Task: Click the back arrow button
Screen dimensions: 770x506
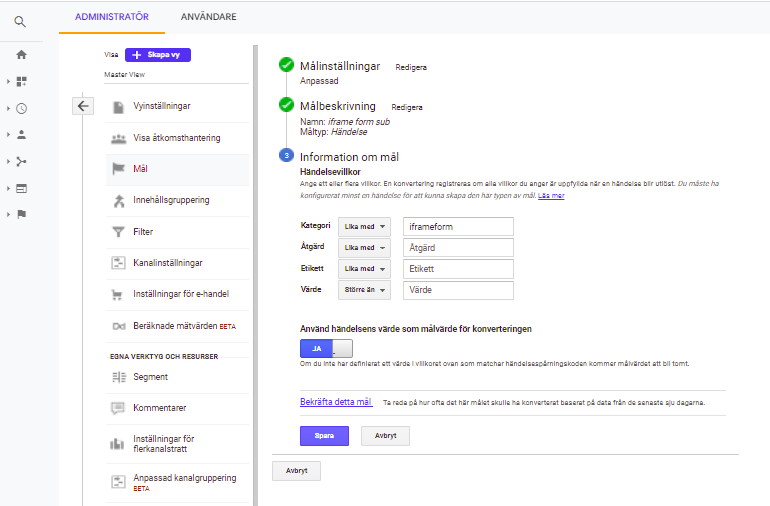Action: coord(83,106)
